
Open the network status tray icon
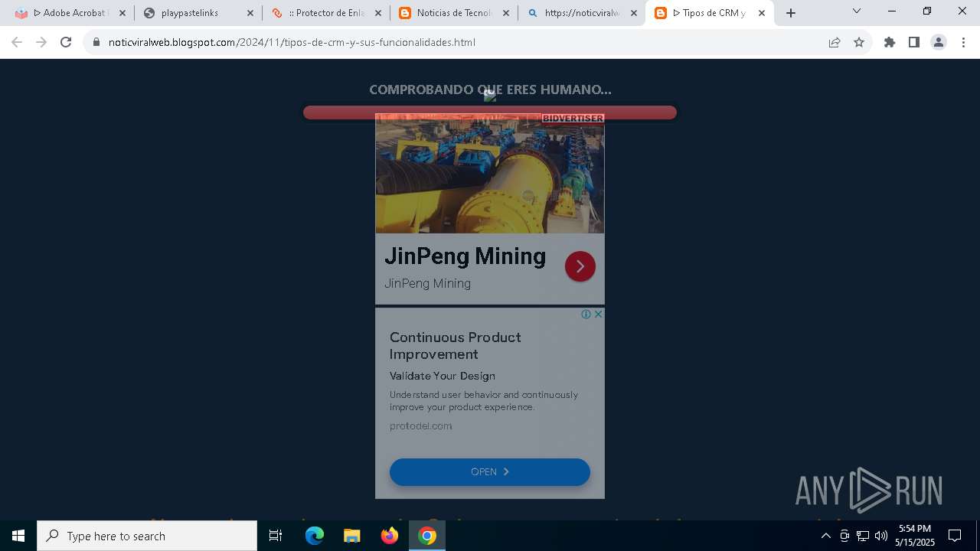(x=863, y=536)
